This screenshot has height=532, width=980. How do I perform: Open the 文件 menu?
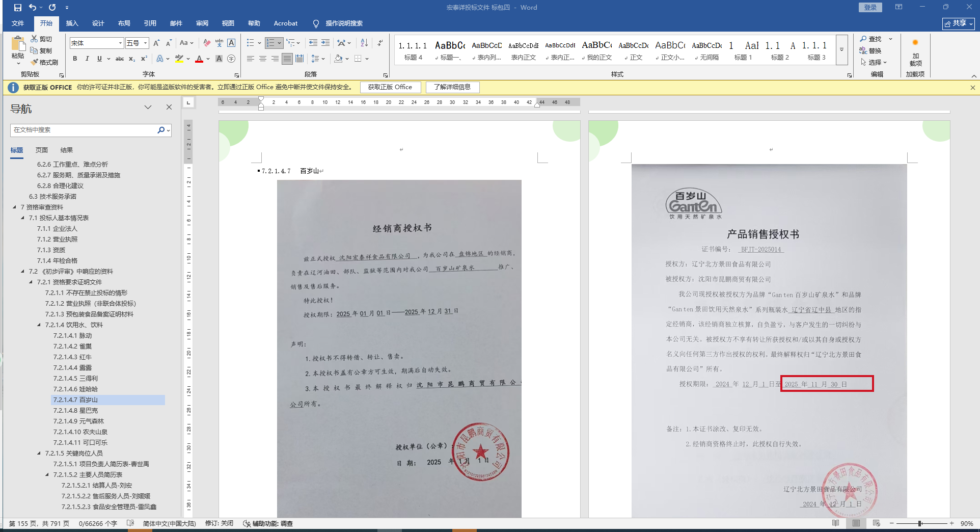18,23
